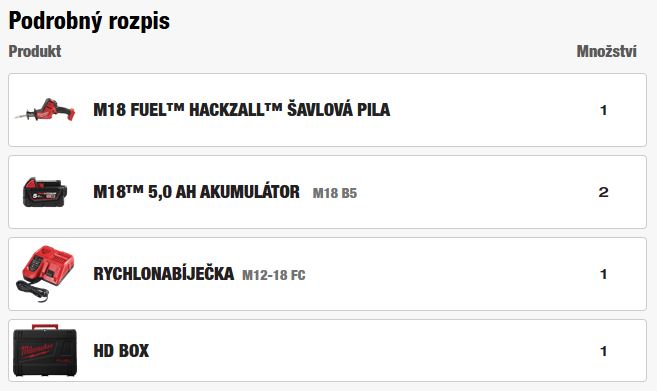The width and height of the screenshot is (657, 391).
Task: Select quantity 2 in the battery row
Action: point(603,192)
